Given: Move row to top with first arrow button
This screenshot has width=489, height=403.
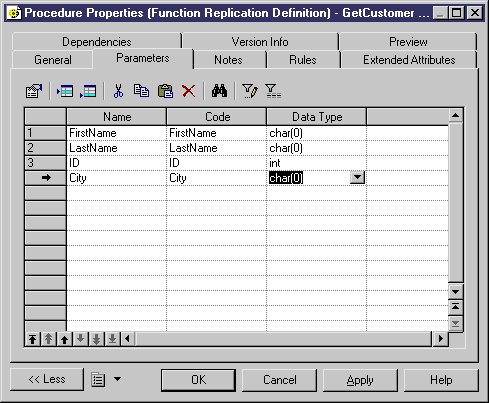Looking at the screenshot, I should click(32, 339).
